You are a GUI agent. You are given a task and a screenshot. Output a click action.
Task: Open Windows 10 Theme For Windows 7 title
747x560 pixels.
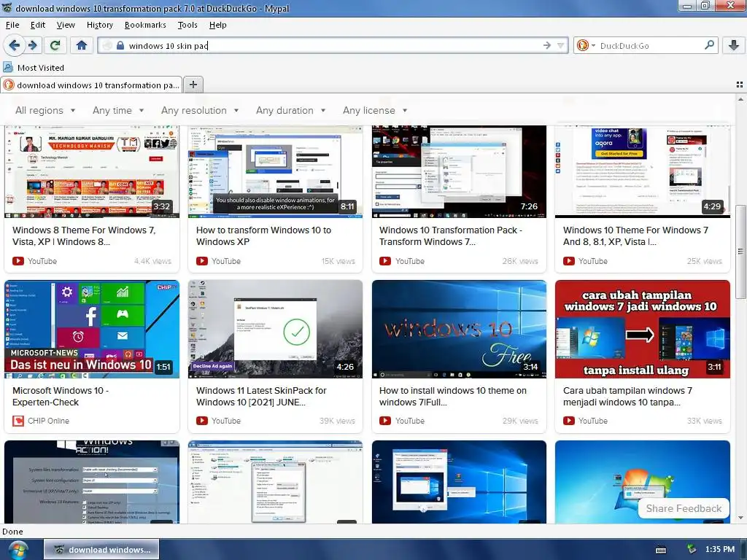click(x=635, y=236)
